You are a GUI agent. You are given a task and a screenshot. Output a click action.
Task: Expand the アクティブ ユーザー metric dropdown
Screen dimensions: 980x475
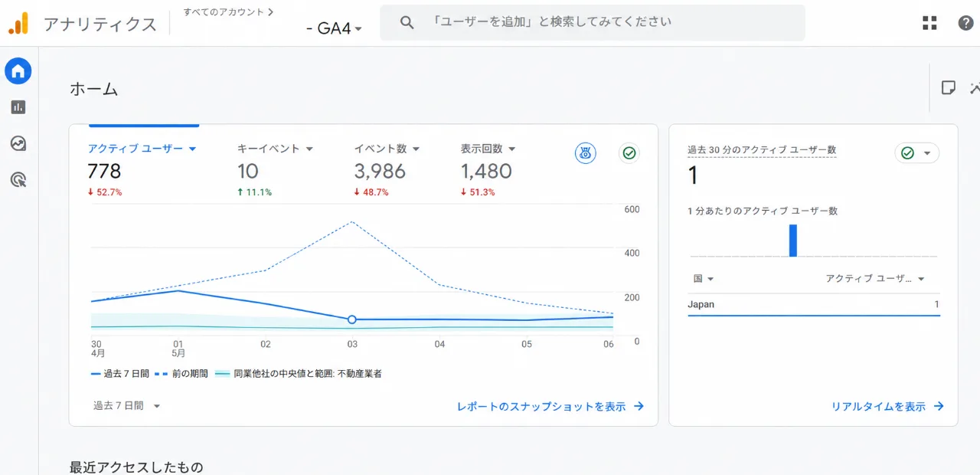tap(193, 149)
